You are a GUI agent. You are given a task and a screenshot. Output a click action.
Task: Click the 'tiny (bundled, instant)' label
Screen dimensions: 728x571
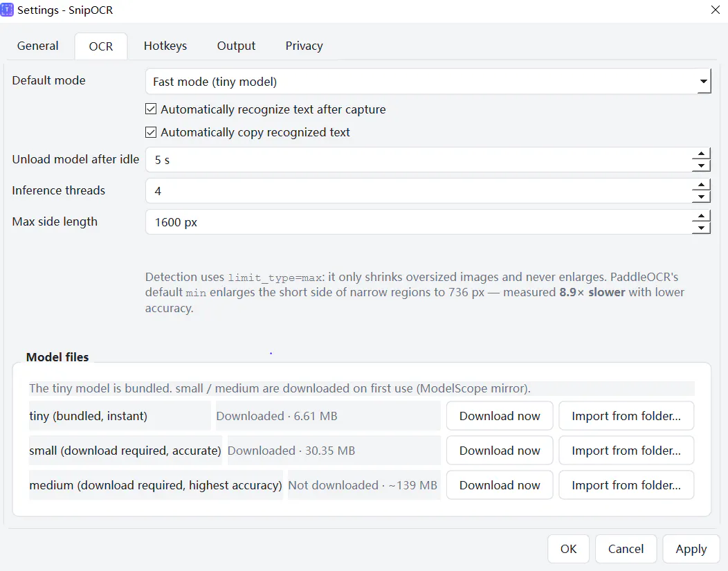click(88, 416)
